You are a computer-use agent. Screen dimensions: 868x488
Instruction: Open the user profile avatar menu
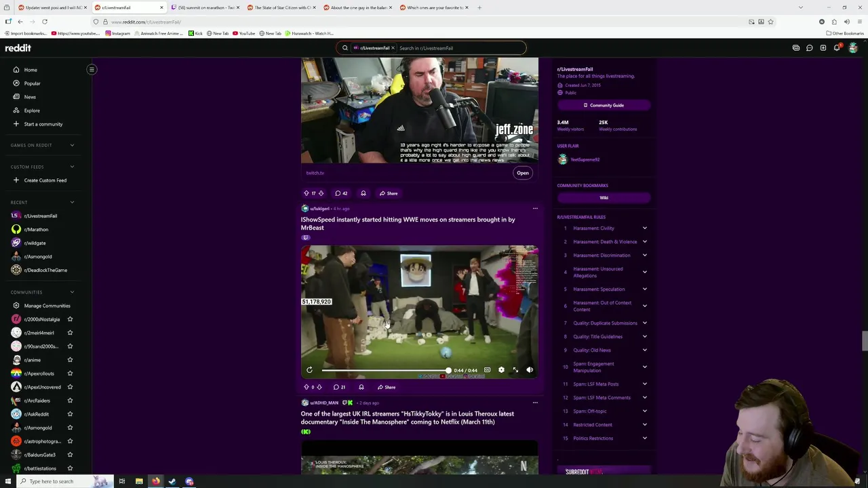click(853, 48)
